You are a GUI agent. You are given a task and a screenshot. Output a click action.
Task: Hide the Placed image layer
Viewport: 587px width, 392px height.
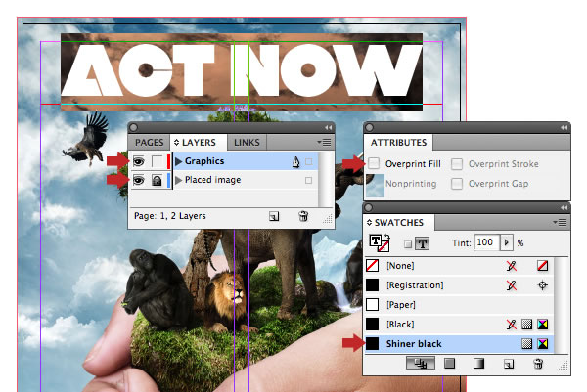pos(139,180)
